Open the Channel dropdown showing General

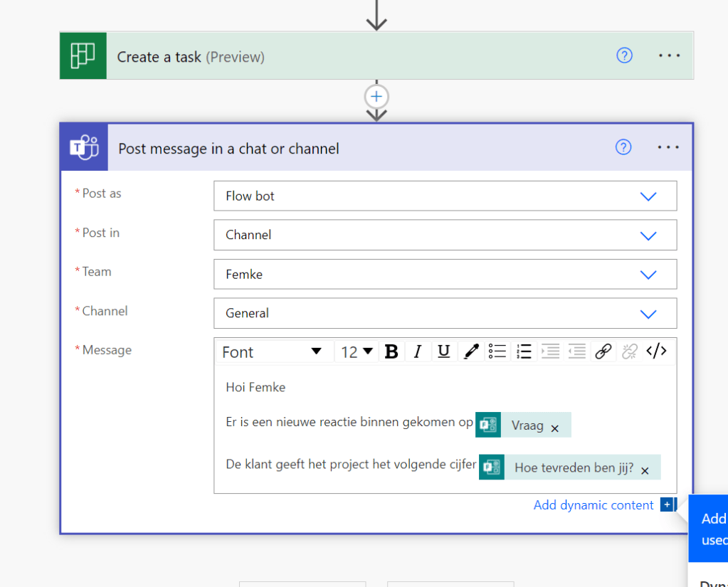[x=648, y=314]
